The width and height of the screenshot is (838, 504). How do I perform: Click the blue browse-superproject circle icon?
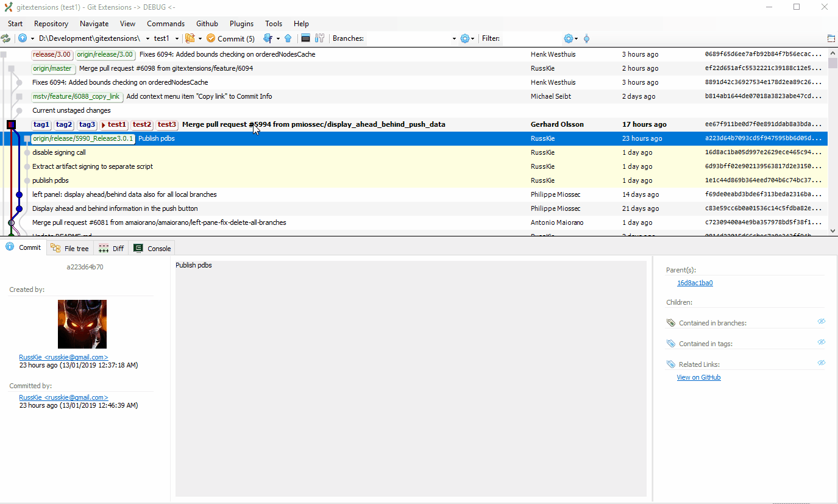tap(23, 38)
